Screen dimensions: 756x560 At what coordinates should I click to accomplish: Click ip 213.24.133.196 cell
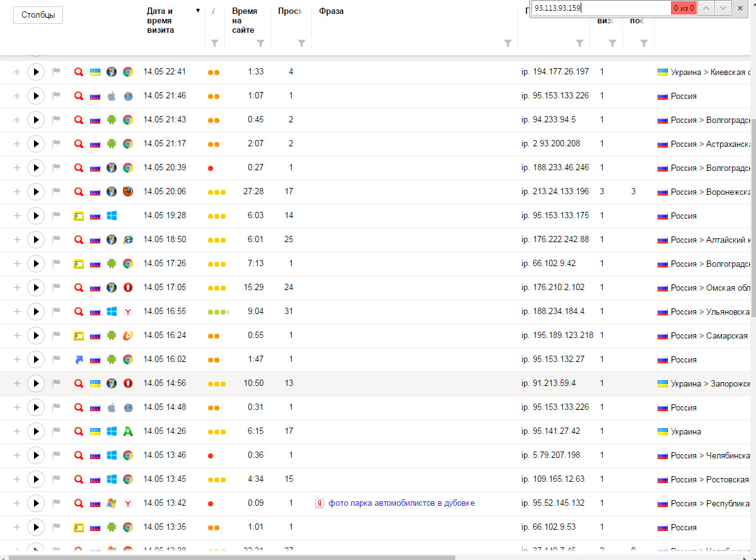555,192
